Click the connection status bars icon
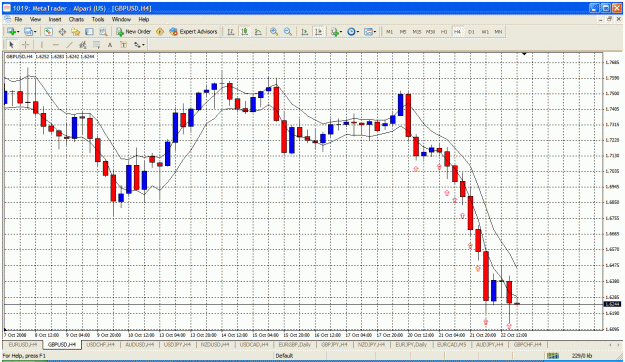Image resolution: width=625 pixels, height=362 pixels. (552, 356)
